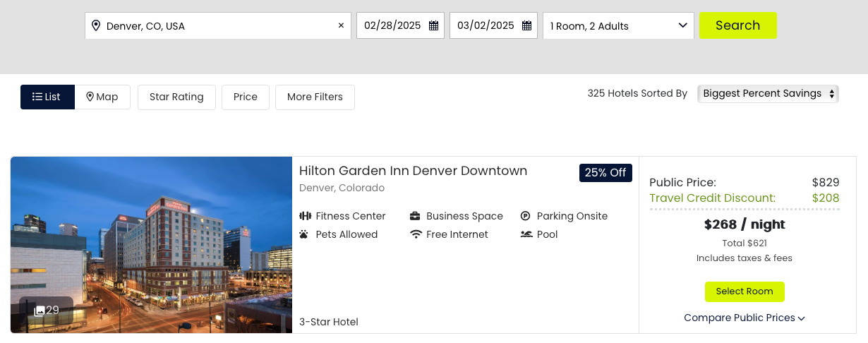868x343 pixels.
Task: Click the 03/02/2025 check-out date field
Action: 493,25
